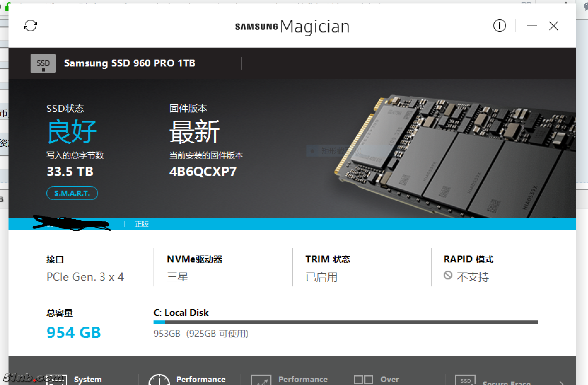Open the Secure Erase tab
Viewport: 588px width, 385px height.
(507, 382)
